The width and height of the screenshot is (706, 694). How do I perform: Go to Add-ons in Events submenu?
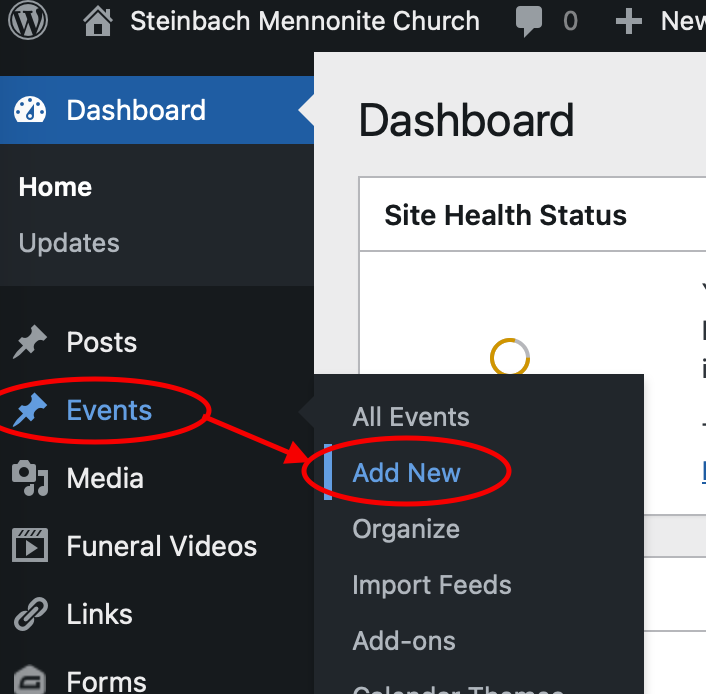404,641
